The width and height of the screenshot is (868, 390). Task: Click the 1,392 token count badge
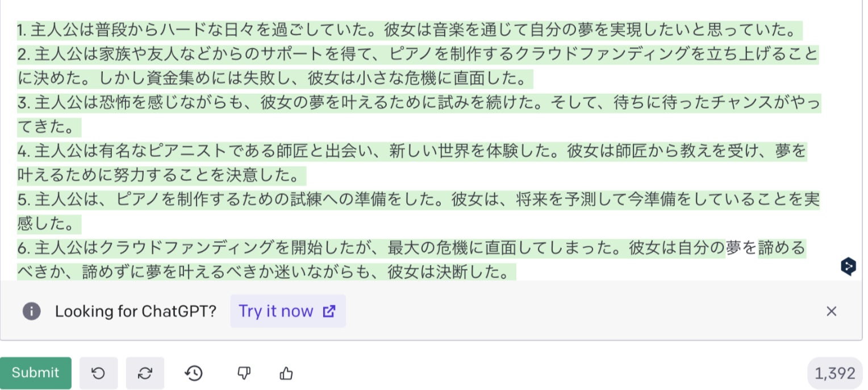click(834, 373)
